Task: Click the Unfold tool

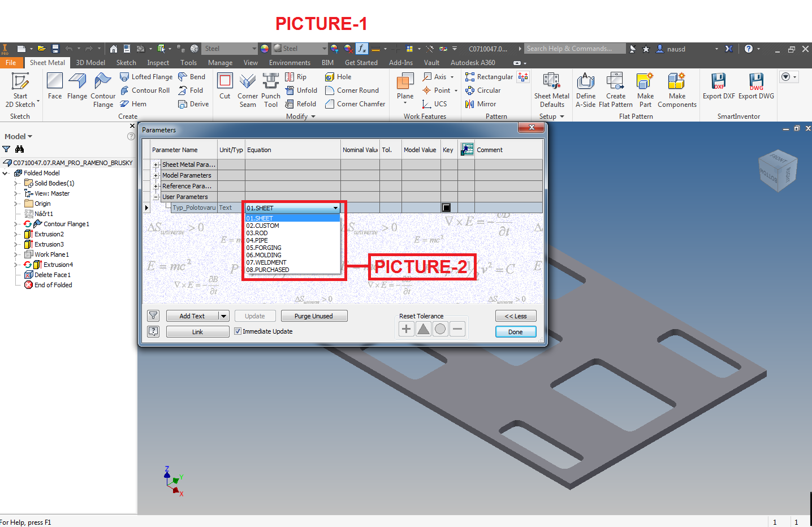Action: click(301, 90)
